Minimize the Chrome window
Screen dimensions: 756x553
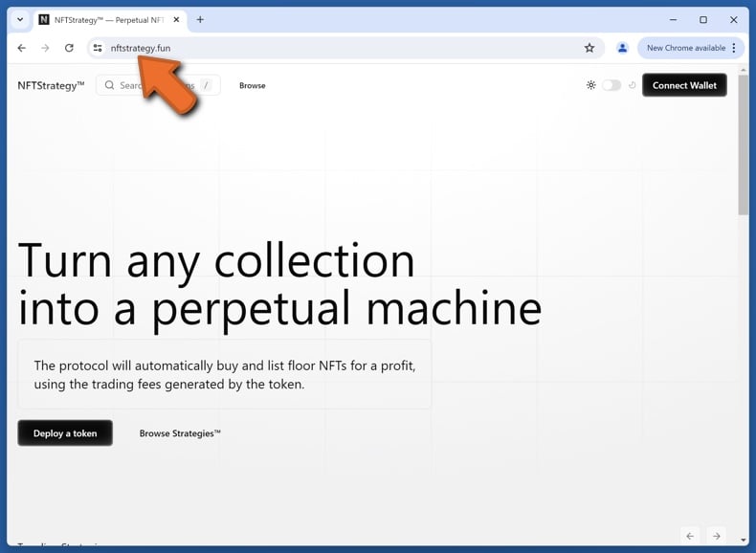click(673, 20)
